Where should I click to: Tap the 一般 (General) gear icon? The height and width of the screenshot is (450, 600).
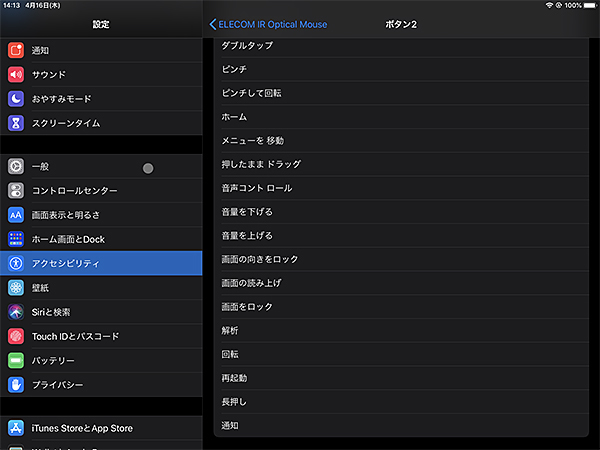pos(16,167)
